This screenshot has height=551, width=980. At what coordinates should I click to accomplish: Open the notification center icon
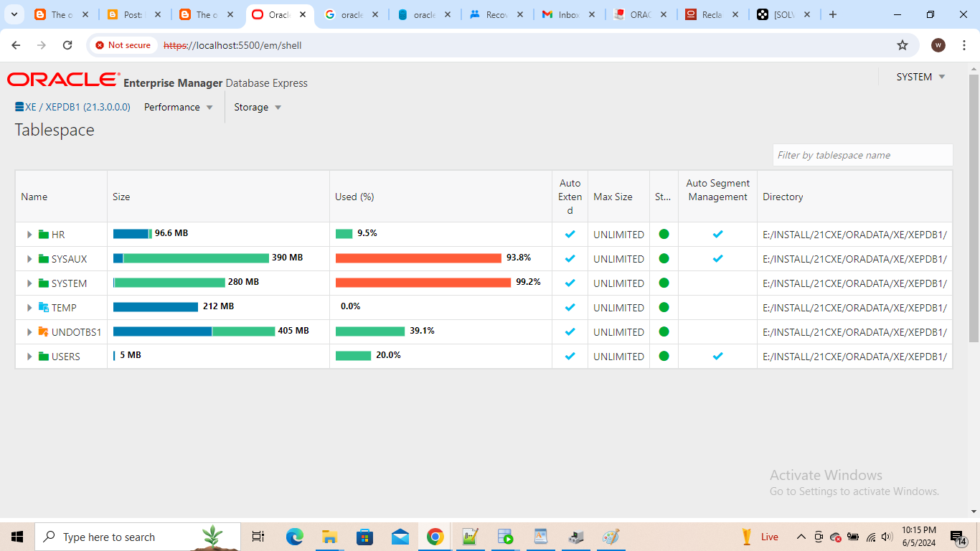pyautogui.click(x=959, y=537)
